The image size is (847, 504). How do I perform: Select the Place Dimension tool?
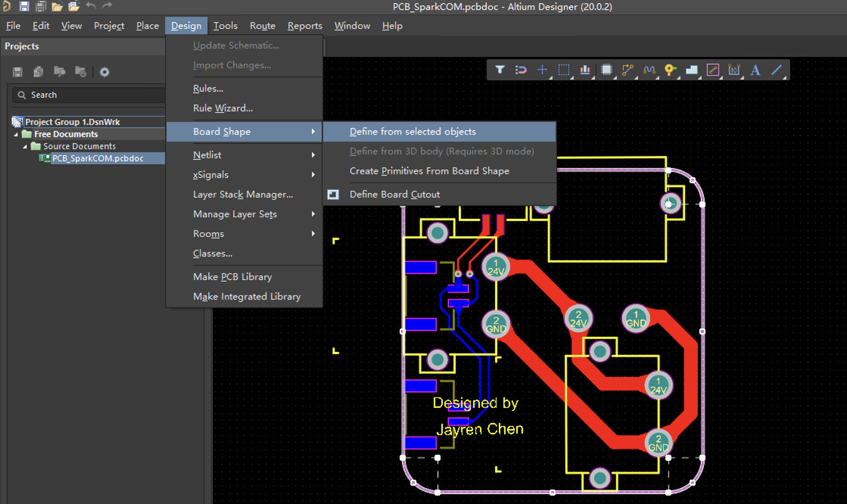click(x=734, y=70)
